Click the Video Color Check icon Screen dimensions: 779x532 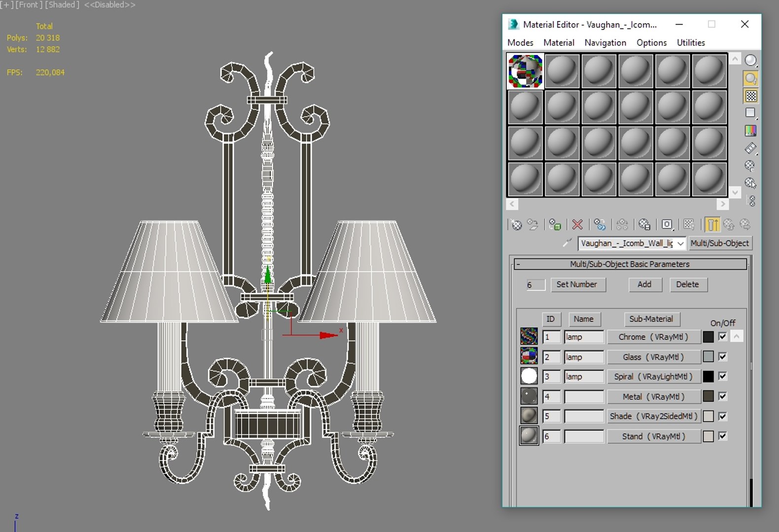[x=750, y=131]
